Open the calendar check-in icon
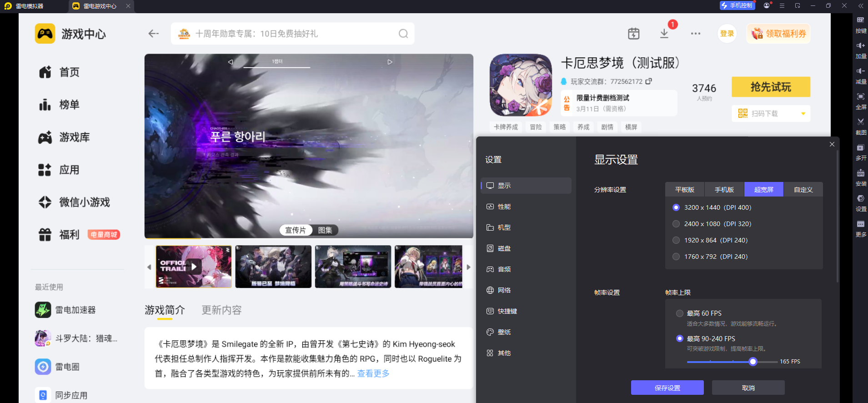Screen dimensions: 868x403 pyautogui.click(x=633, y=33)
